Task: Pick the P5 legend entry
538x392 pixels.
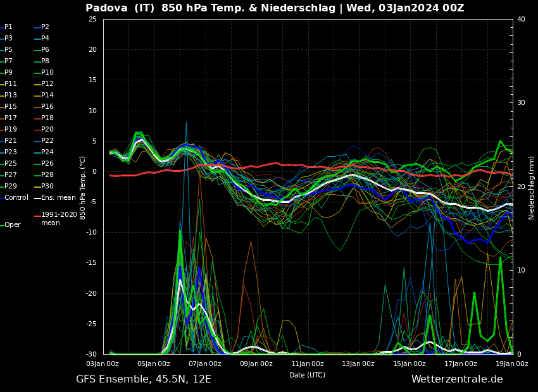Action: [x=6, y=50]
